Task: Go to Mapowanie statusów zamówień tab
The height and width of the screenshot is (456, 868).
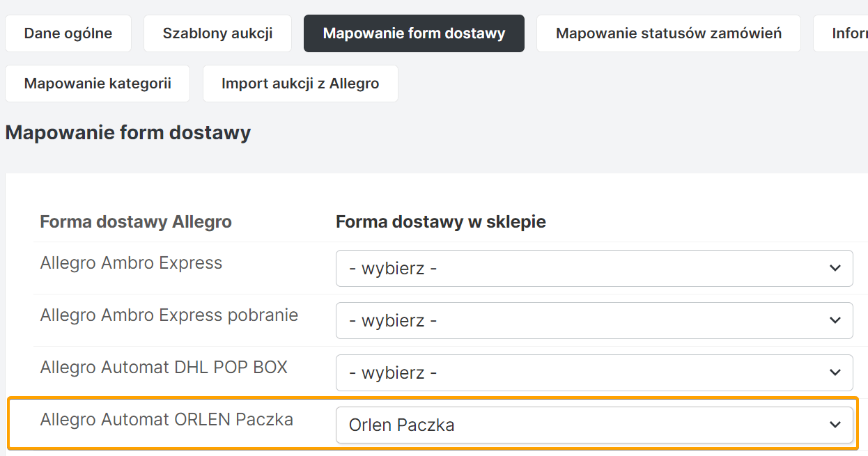Action: point(668,33)
